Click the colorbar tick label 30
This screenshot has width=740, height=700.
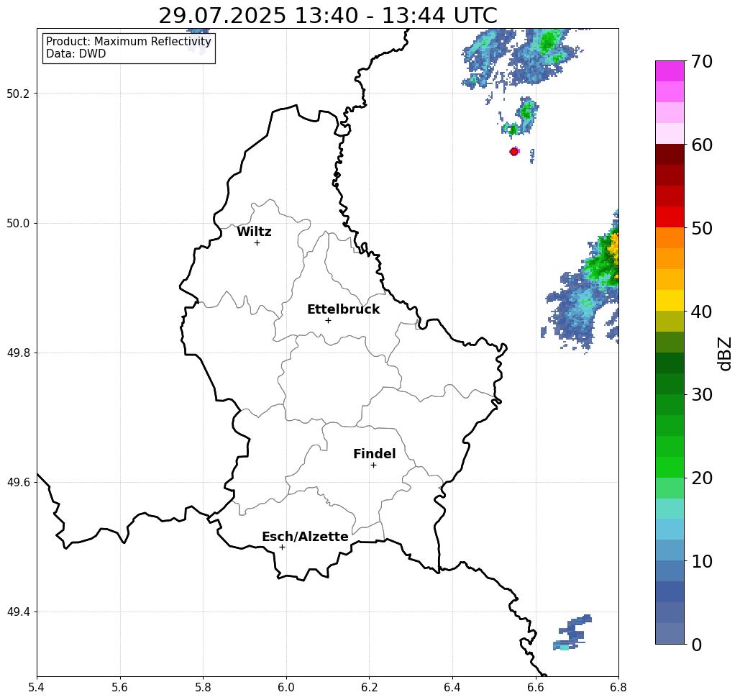click(701, 395)
